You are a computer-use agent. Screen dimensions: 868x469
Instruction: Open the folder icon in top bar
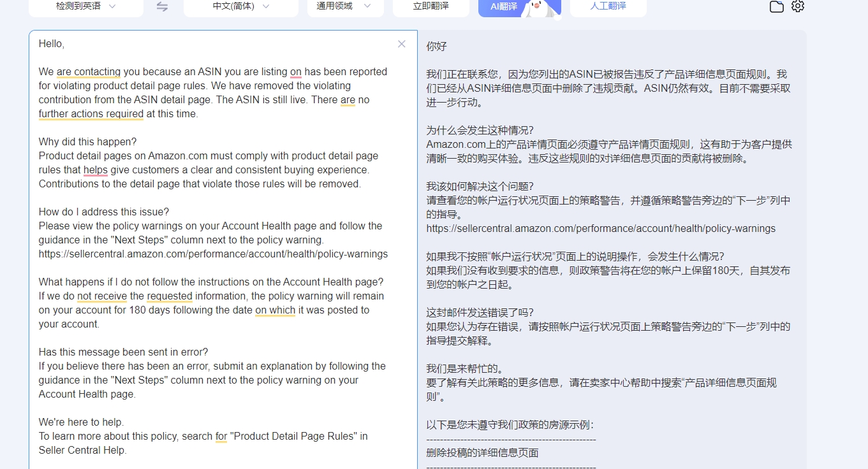tap(776, 6)
